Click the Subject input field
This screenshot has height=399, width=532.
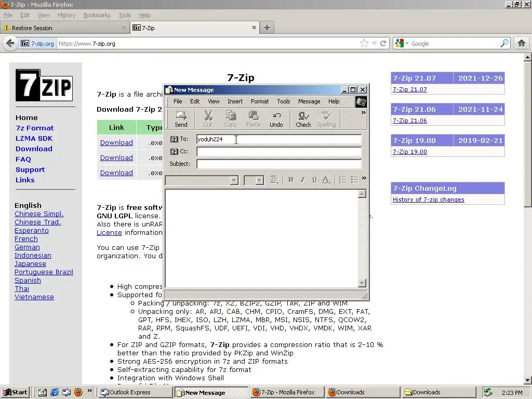click(x=279, y=164)
